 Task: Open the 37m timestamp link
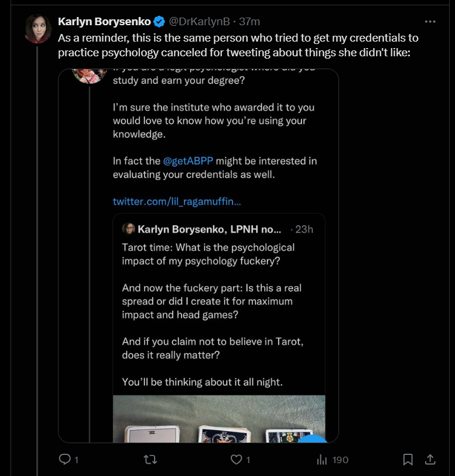pyautogui.click(x=249, y=22)
